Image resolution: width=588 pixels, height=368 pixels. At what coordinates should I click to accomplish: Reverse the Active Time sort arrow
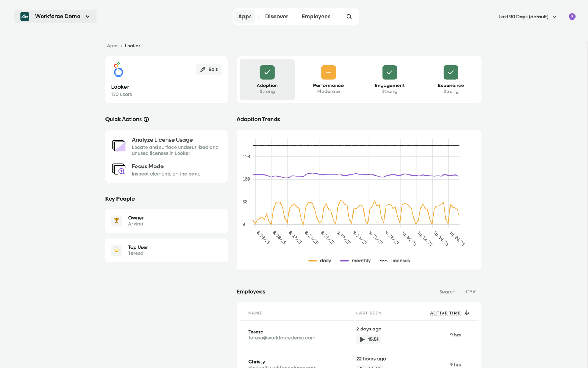[x=467, y=312]
